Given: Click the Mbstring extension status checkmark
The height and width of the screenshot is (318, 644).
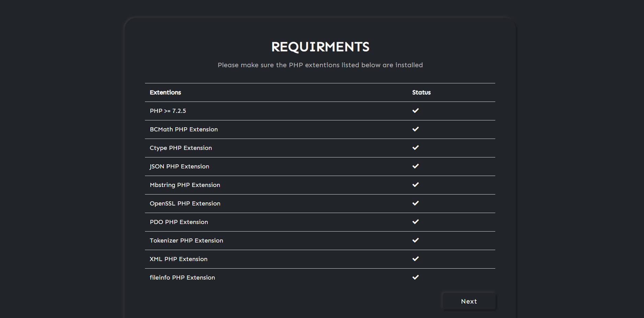Looking at the screenshot, I should [415, 185].
